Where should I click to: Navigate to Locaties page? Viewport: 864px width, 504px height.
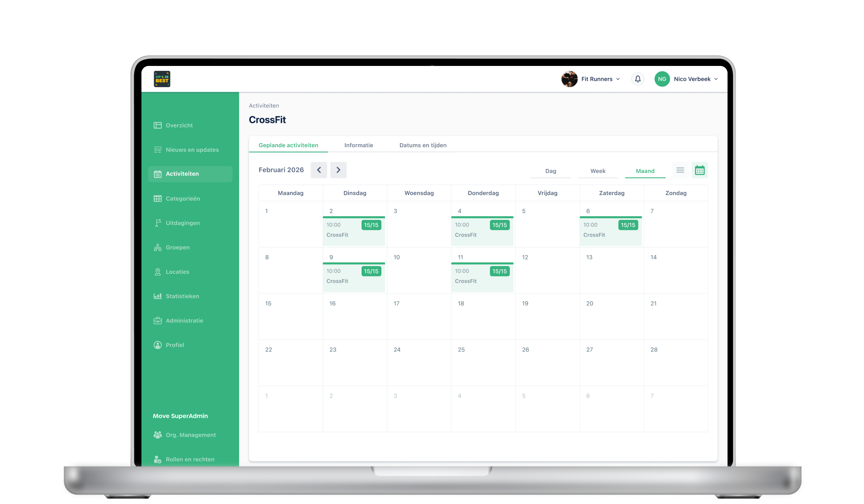coord(177,272)
